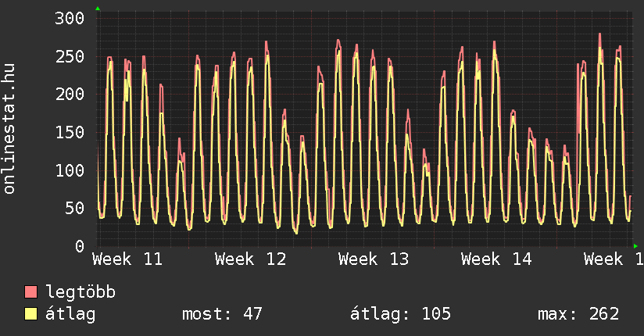Click the Week 13 axis label
The width and height of the screenshot is (644, 336).
[x=374, y=259]
